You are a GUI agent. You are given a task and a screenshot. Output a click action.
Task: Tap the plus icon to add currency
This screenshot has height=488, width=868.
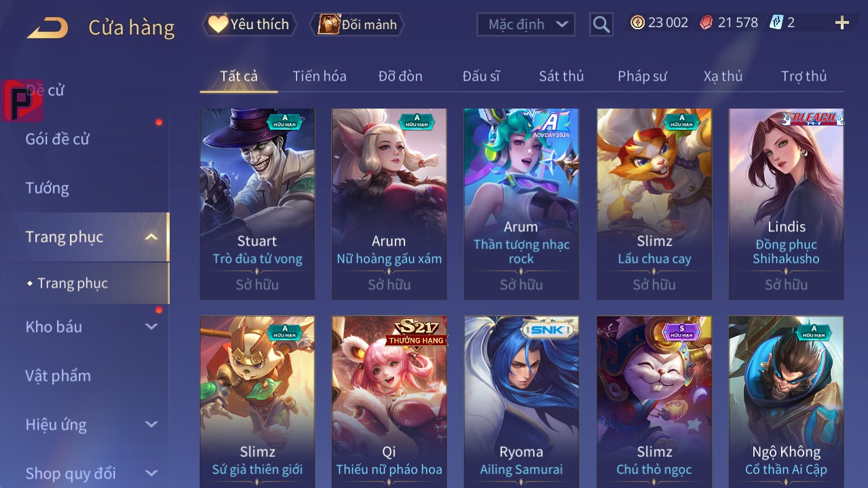[x=842, y=23]
